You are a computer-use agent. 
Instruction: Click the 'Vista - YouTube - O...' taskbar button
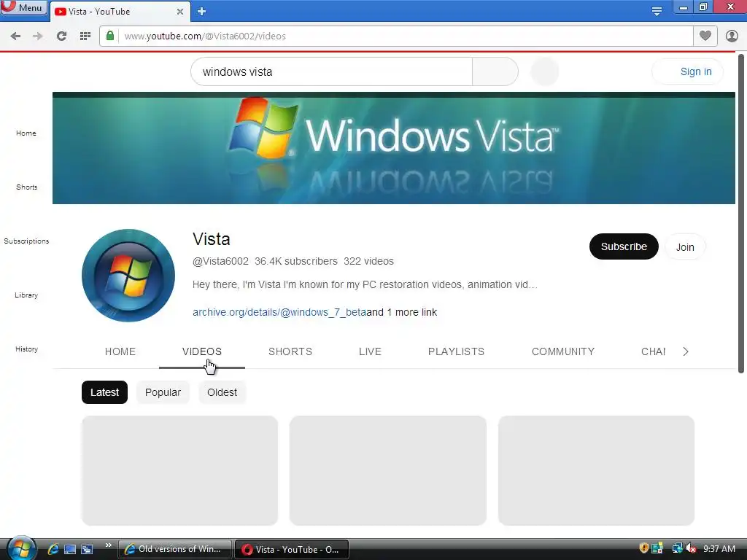pyautogui.click(x=292, y=549)
